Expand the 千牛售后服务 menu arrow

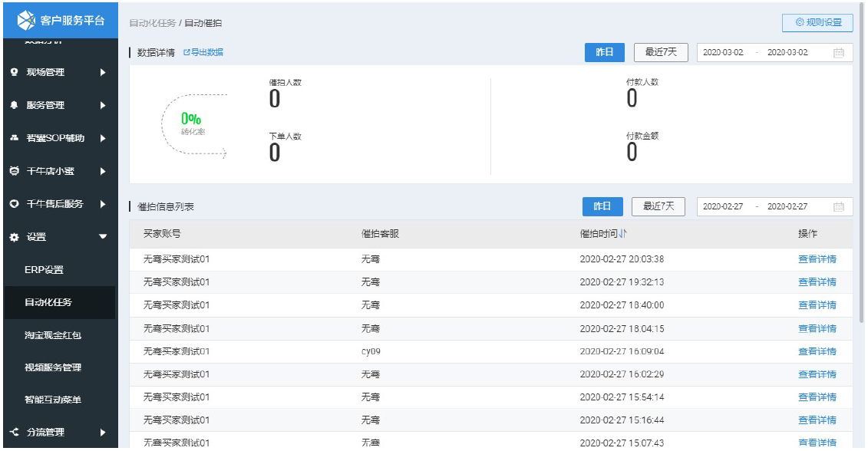click(103, 204)
